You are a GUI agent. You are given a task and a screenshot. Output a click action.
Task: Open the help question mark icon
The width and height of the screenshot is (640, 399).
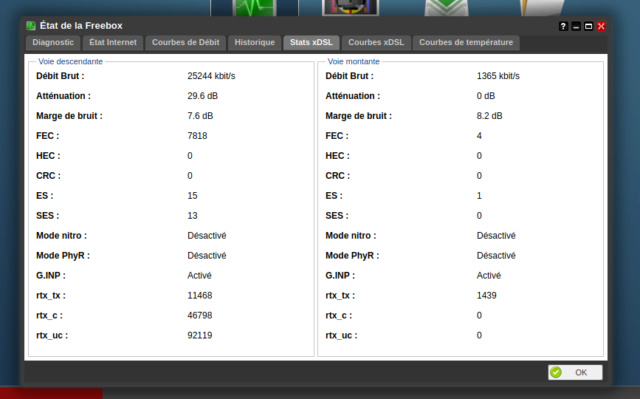point(563,27)
